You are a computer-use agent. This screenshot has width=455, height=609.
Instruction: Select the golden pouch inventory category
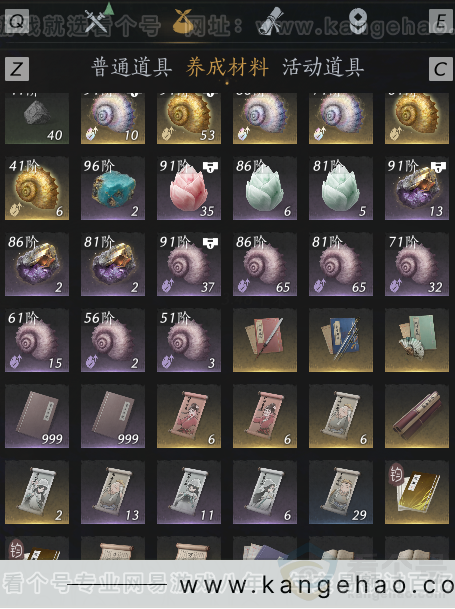point(183,21)
